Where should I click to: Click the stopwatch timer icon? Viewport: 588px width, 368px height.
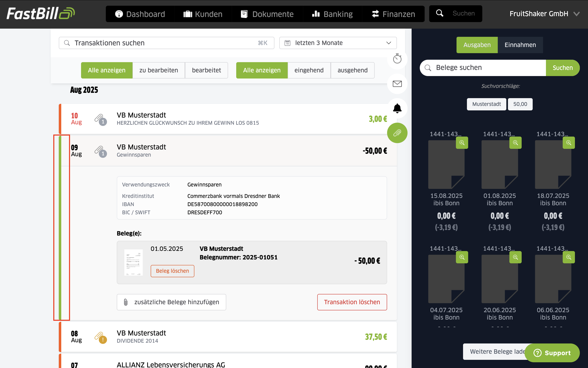[x=397, y=59]
